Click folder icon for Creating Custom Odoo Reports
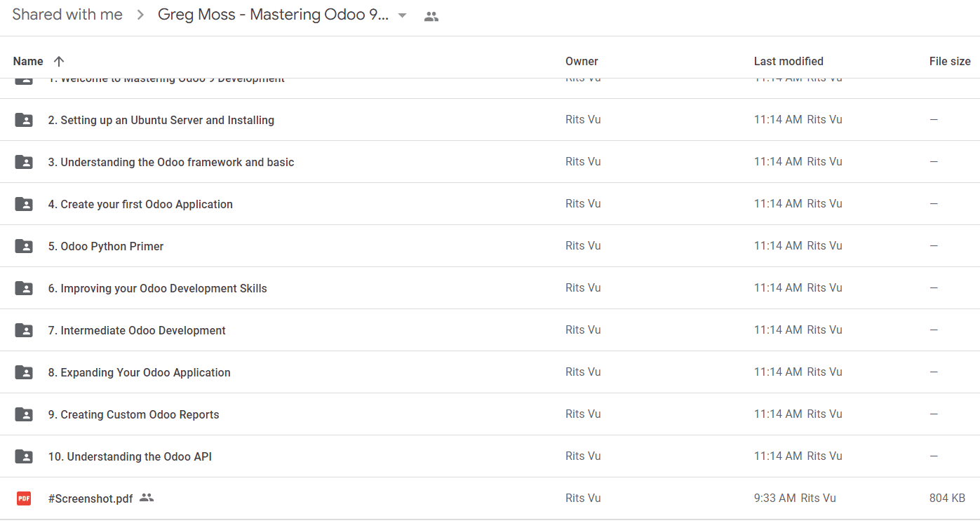The image size is (980, 523). pos(24,414)
